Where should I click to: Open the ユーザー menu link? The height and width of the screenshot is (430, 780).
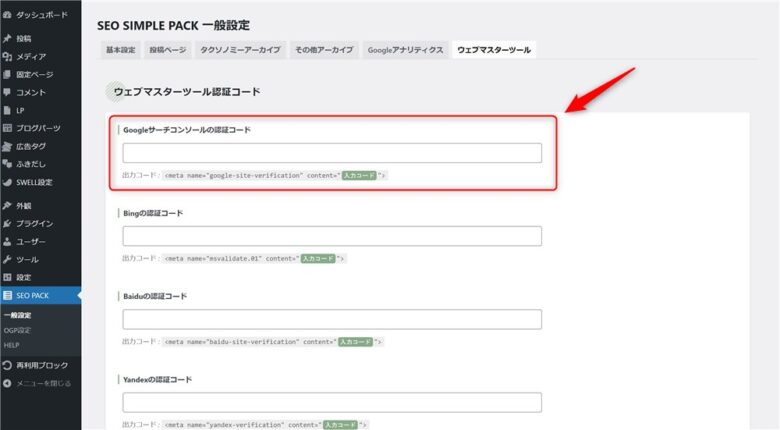click(31, 241)
